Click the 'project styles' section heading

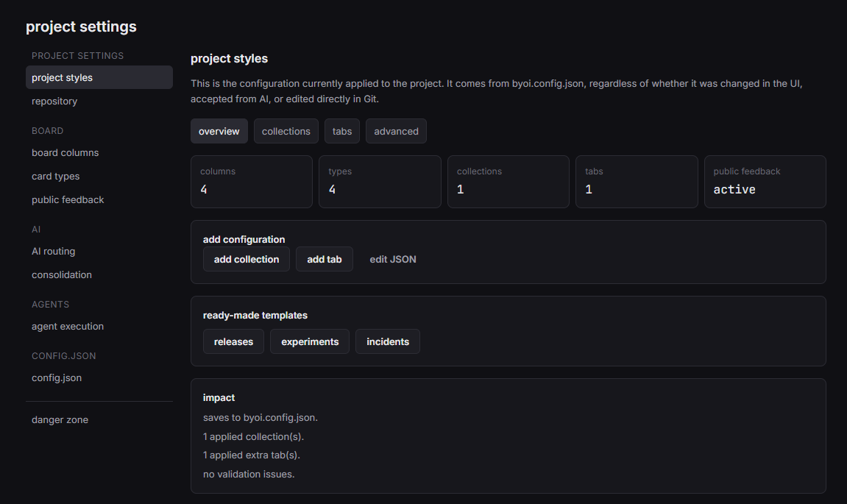(229, 58)
